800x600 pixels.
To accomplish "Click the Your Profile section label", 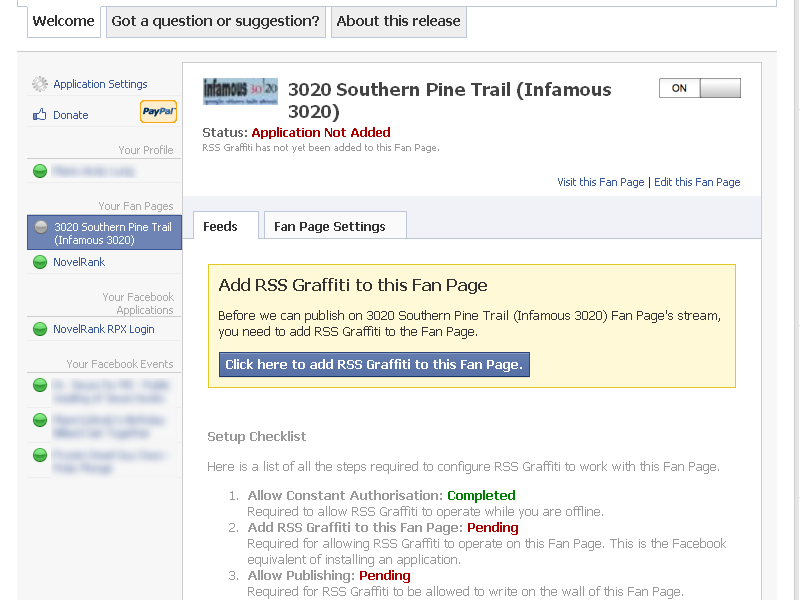I will point(146,150).
